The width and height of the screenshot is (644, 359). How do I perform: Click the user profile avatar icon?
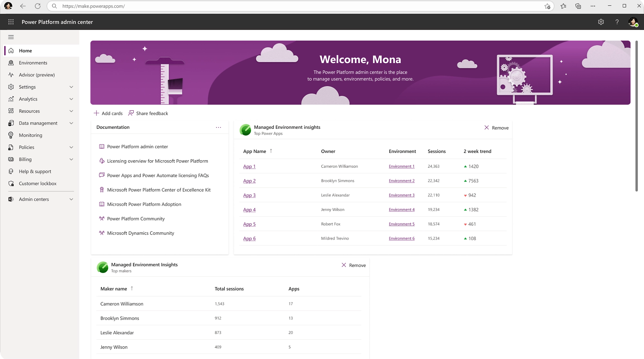tap(633, 22)
